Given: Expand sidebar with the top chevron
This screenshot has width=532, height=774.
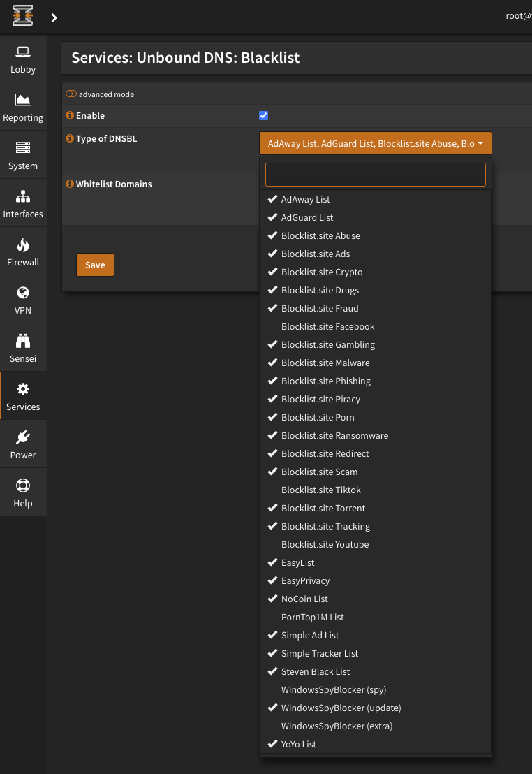Looking at the screenshot, I should [54, 17].
